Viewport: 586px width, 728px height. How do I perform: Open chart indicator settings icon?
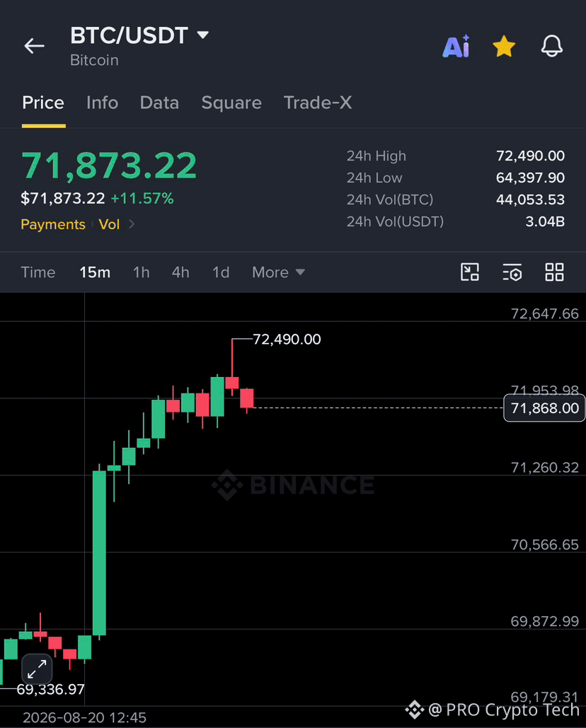point(512,272)
